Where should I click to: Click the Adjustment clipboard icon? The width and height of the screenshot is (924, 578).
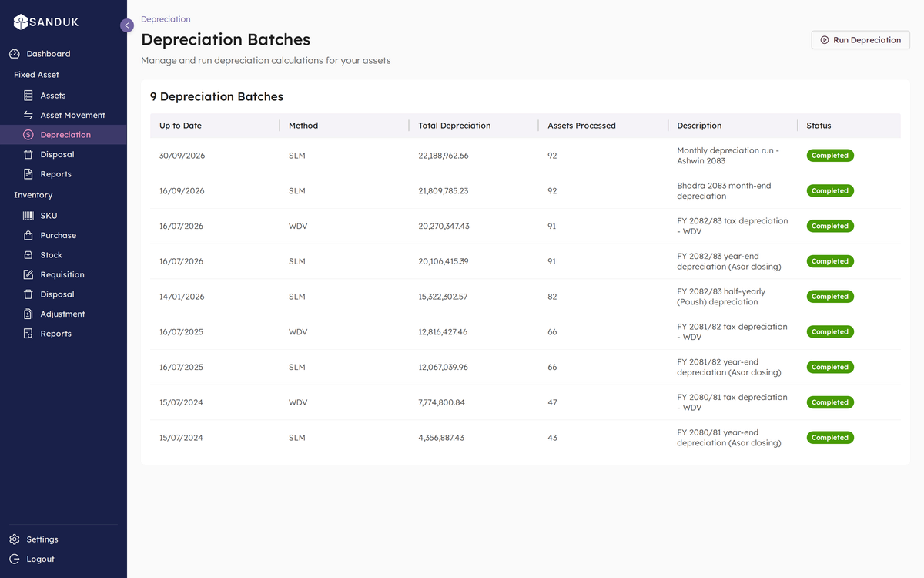28,314
